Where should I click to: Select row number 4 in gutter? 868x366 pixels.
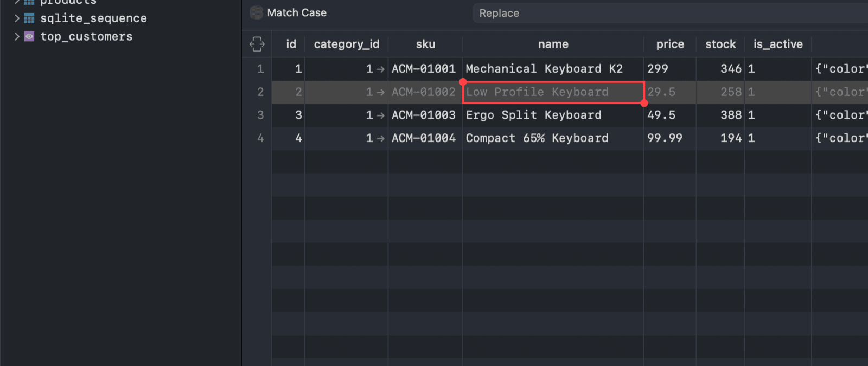(x=260, y=138)
